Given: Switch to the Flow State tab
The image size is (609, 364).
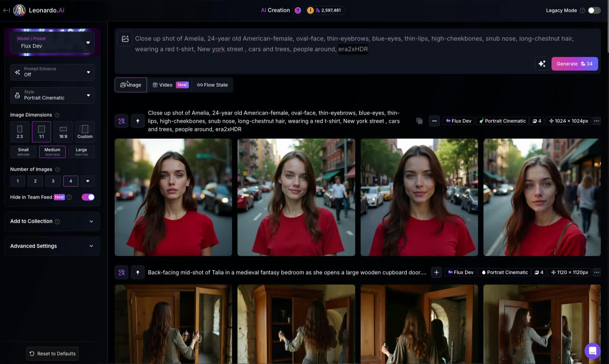Looking at the screenshot, I should 212,85.
